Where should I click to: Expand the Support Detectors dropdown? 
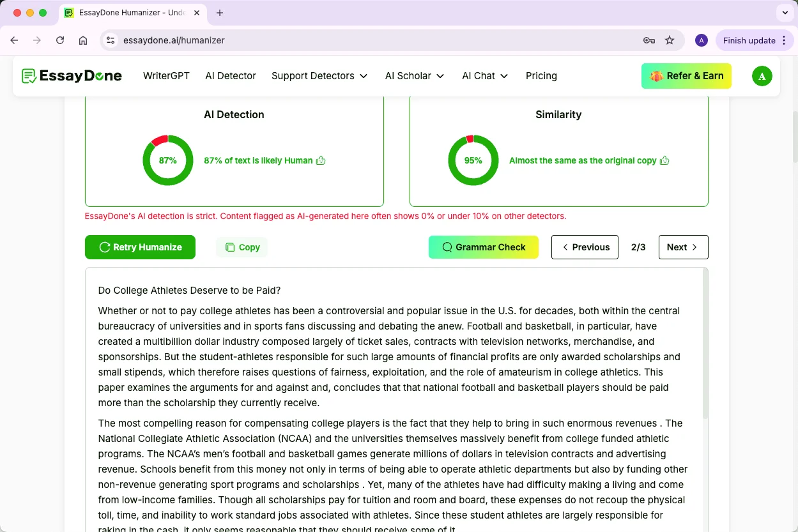coord(319,76)
